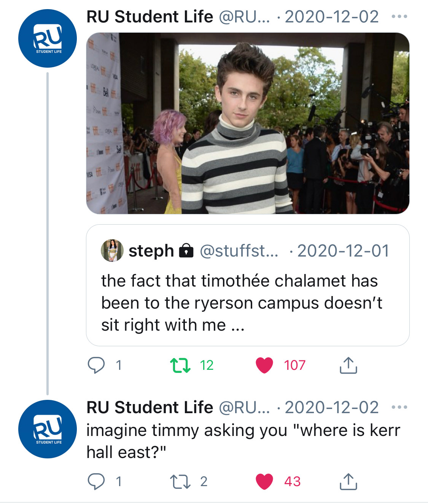428x504 pixels.
Task: Open steph's small profile picture
Action: click(x=112, y=251)
